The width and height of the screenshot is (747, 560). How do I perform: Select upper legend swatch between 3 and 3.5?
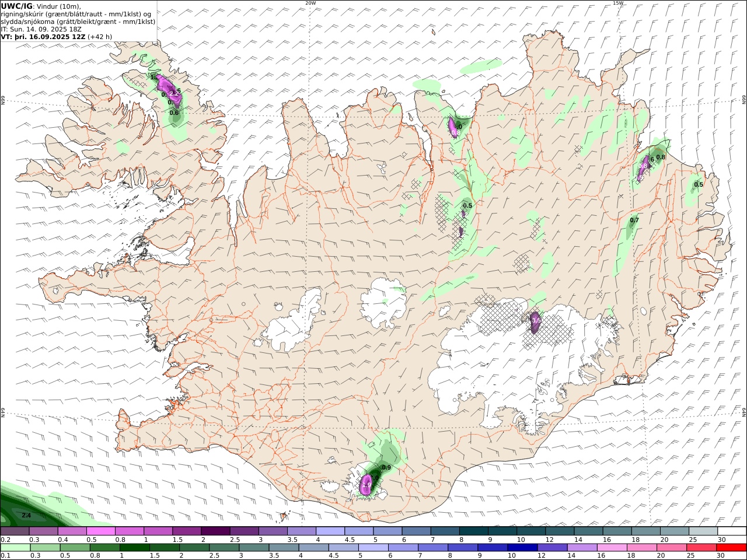272,531
